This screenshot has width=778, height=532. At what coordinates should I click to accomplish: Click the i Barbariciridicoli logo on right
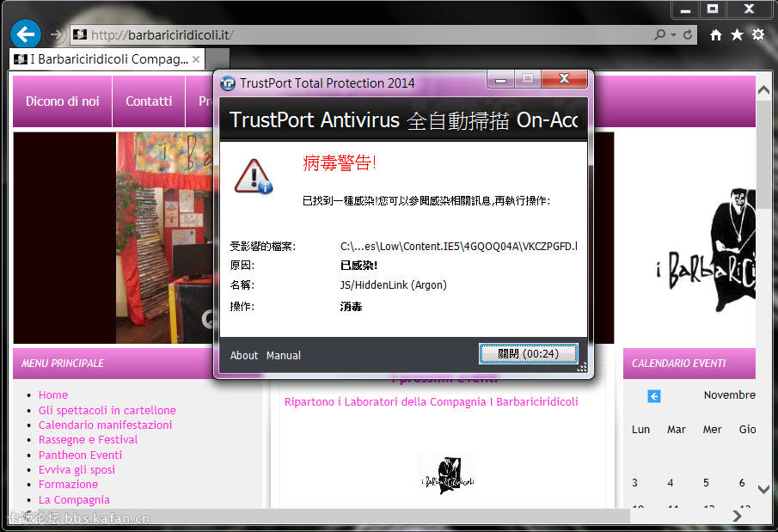[x=707, y=251]
